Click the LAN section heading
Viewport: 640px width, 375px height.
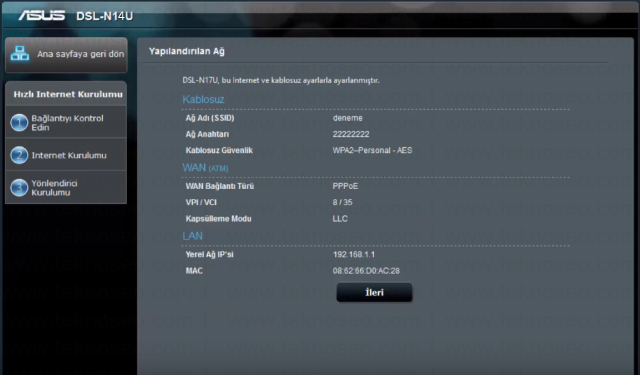[x=192, y=236]
